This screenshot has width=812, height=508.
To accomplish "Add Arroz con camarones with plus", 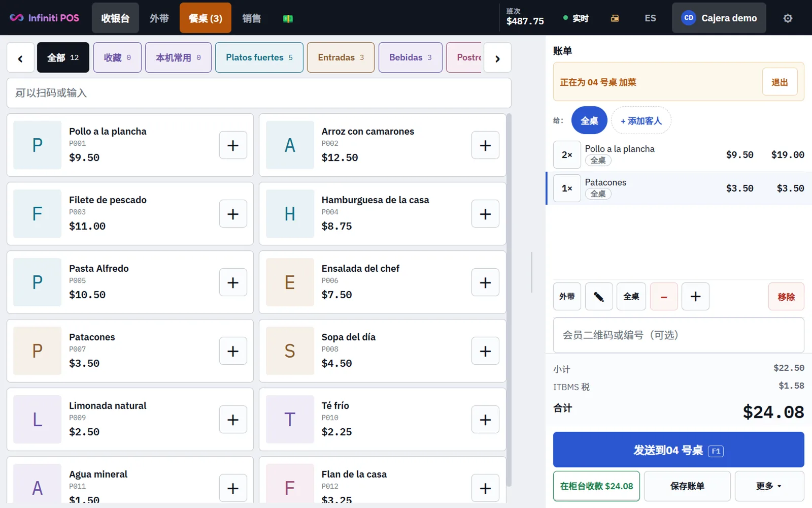I will pyautogui.click(x=485, y=145).
